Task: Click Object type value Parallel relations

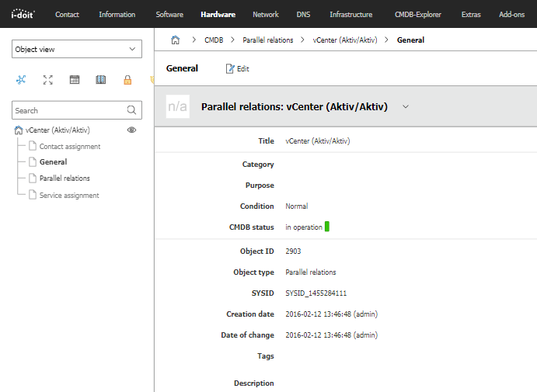Action: pyautogui.click(x=311, y=272)
